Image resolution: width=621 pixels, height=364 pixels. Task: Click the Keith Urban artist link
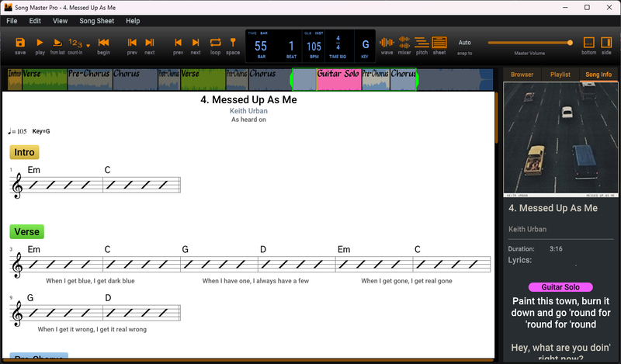(x=248, y=111)
